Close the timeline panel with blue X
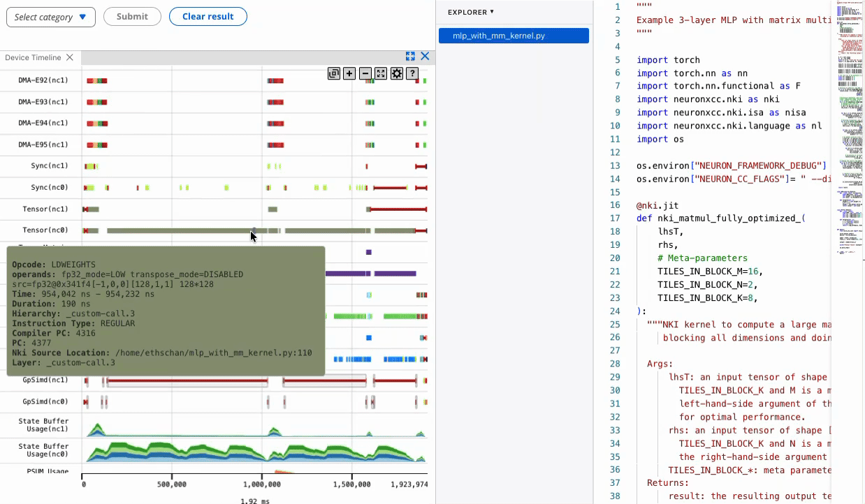Image resolution: width=865 pixels, height=504 pixels. coord(425,57)
